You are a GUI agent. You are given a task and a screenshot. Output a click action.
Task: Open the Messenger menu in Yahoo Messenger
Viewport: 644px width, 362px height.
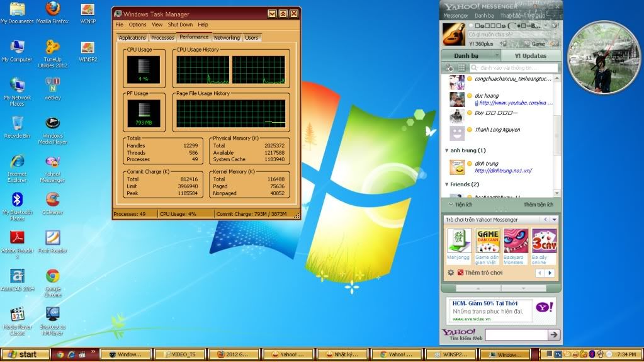[456, 16]
